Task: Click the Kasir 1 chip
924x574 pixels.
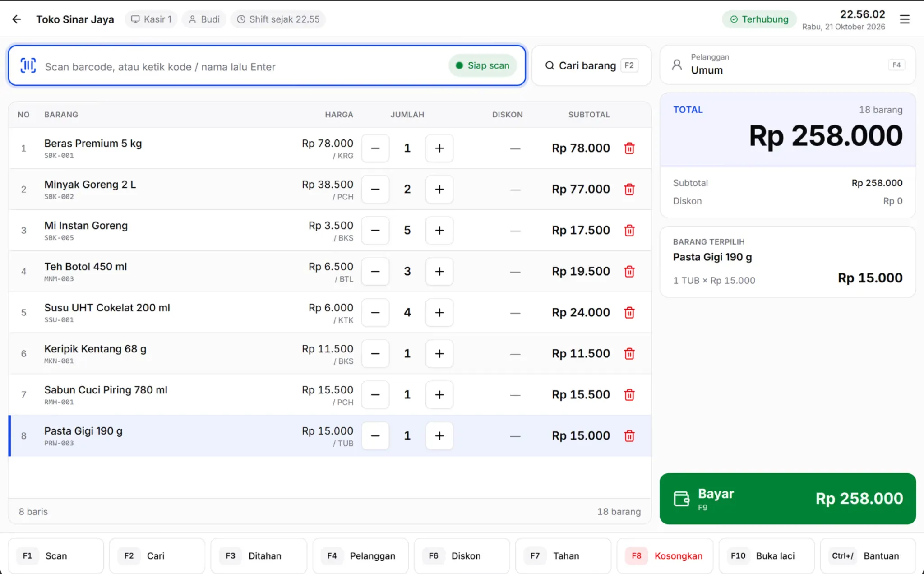Action: pos(151,19)
